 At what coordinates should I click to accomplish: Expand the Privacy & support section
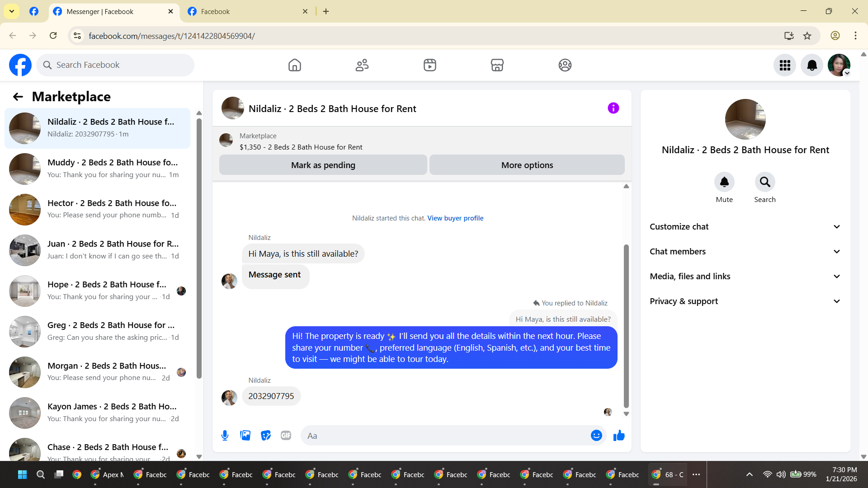(745, 301)
